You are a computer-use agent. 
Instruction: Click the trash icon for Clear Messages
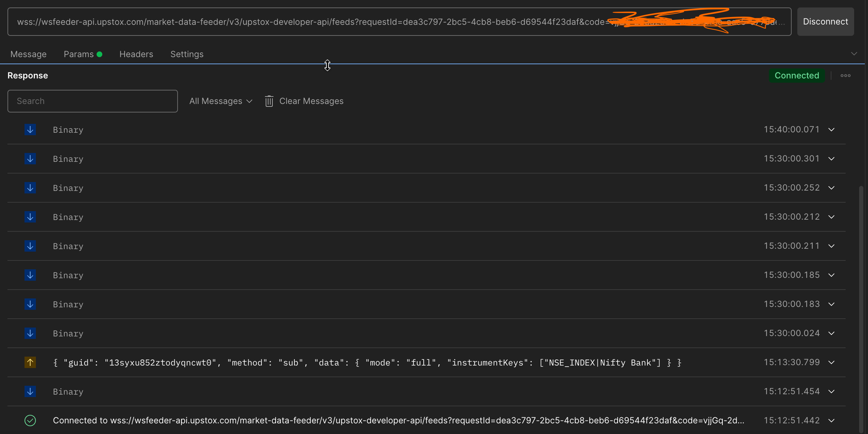pos(269,101)
